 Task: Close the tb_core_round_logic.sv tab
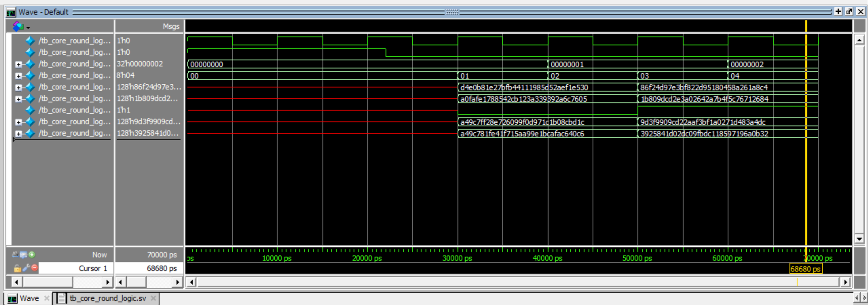click(x=153, y=298)
